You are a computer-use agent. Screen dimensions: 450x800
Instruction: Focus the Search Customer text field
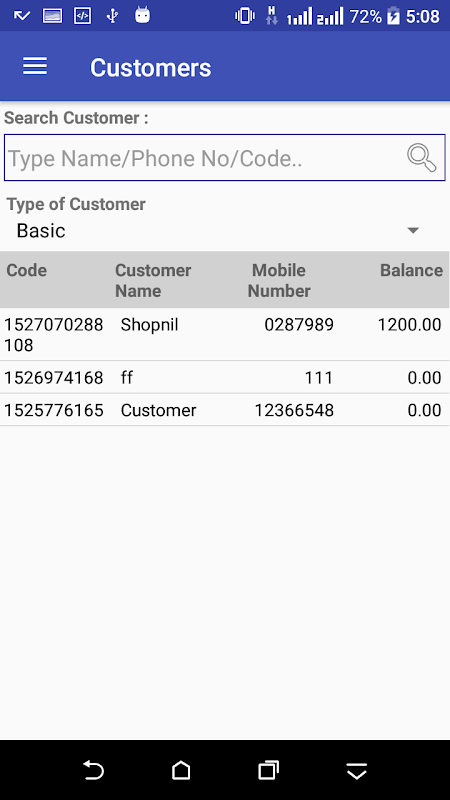tap(224, 158)
